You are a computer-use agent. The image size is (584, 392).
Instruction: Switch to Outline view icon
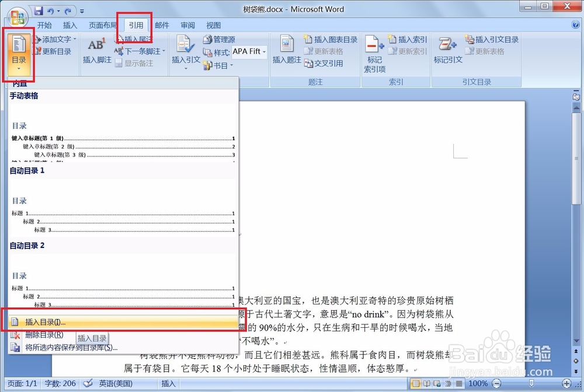[x=448, y=383]
